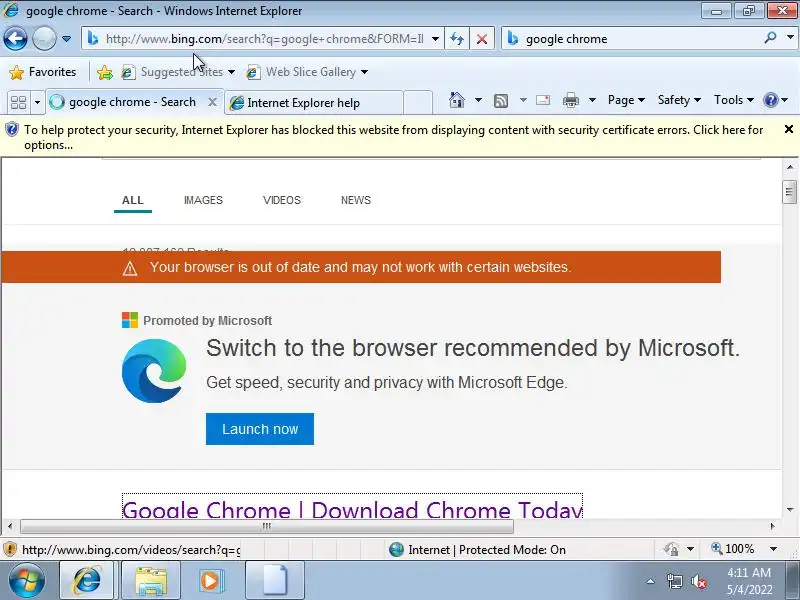Image resolution: width=800 pixels, height=600 pixels.
Task: Click 'Internet | Protected Mode: On' status text
Action: click(x=487, y=549)
